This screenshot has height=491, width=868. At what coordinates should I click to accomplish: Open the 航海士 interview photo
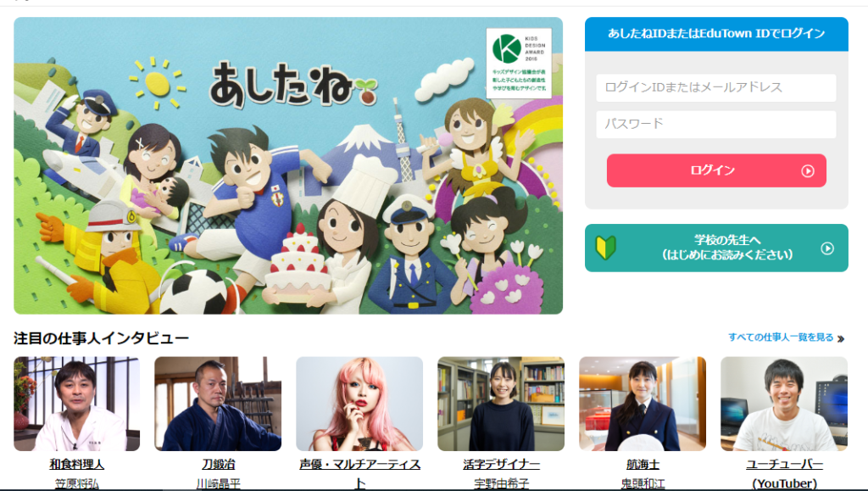coord(643,404)
